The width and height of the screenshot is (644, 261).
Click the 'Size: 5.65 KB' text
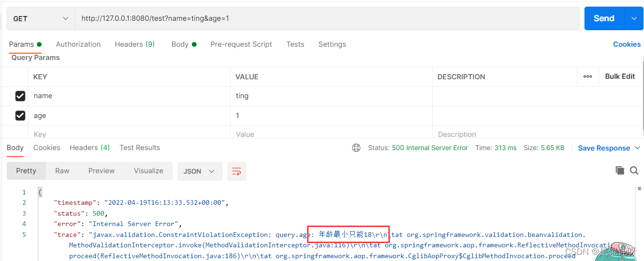pos(544,148)
